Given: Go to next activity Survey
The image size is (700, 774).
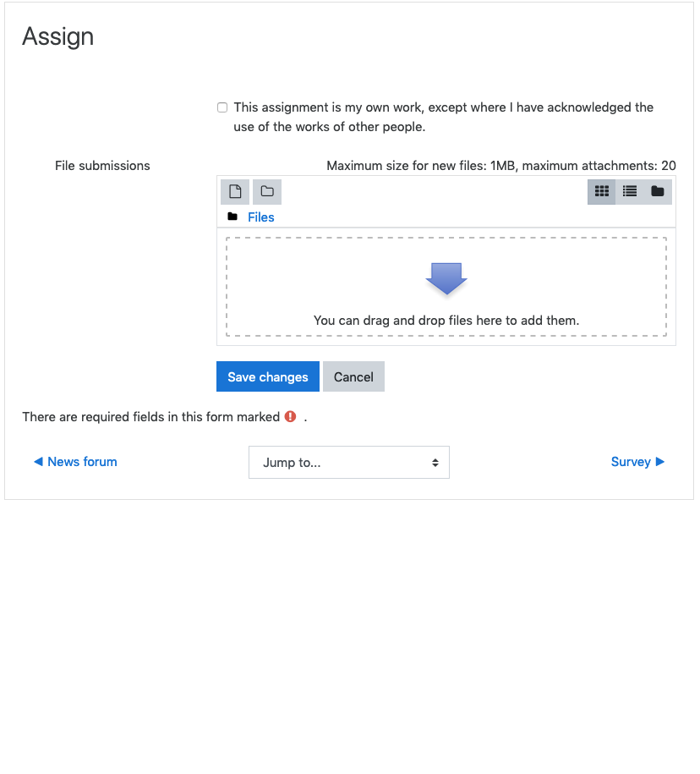Looking at the screenshot, I should pyautogui.click(x=637, y=462).
